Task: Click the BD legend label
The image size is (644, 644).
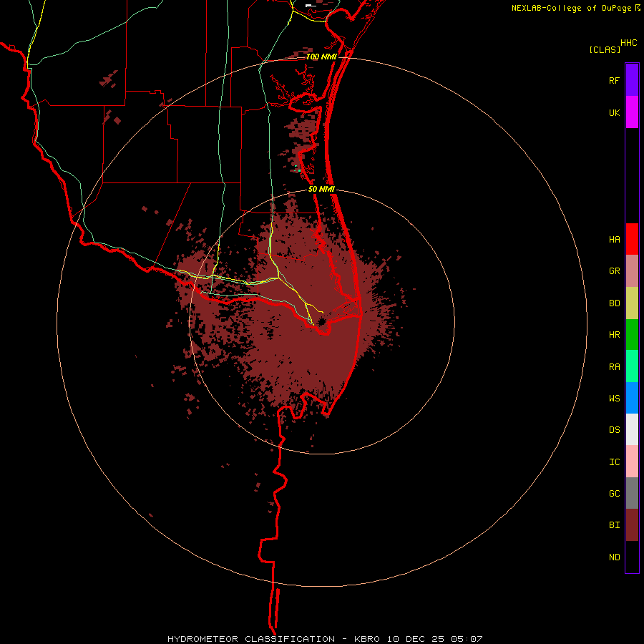Action: [614, 303]
